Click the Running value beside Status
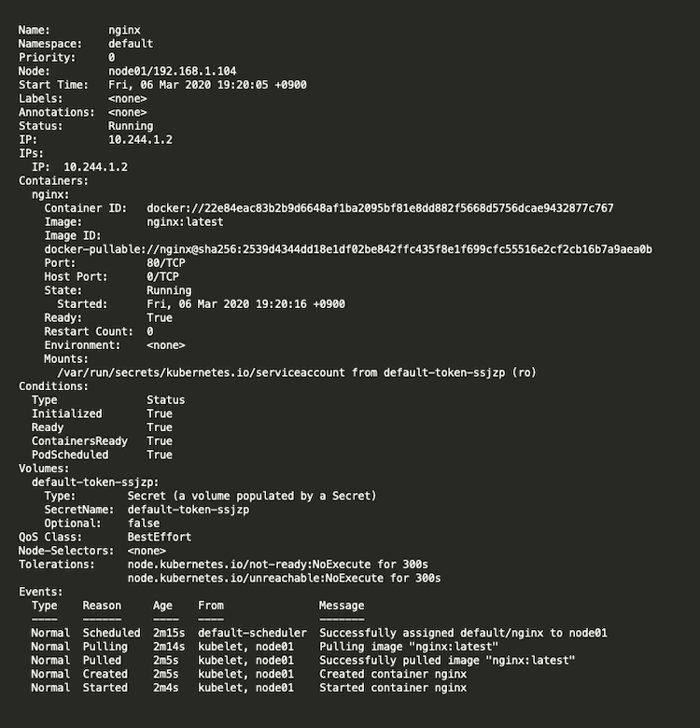This screenshot has height=728, width=700. [x=131, y=126]
